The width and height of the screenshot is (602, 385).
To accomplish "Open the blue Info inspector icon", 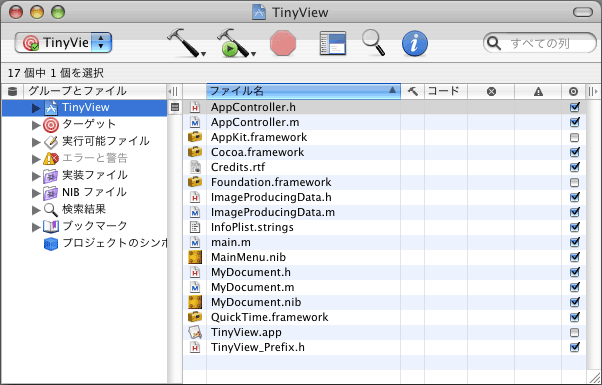I will pyautogui.click(x=415, y=43).
